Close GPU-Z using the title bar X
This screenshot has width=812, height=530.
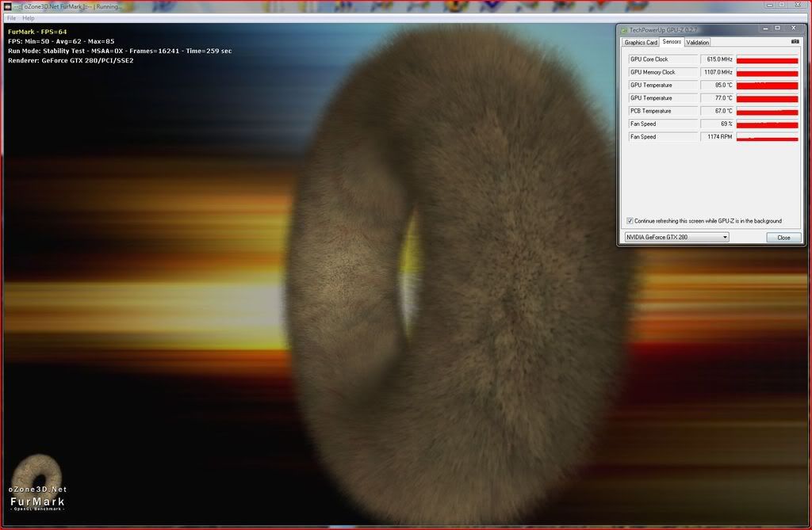tap(793, 29)
